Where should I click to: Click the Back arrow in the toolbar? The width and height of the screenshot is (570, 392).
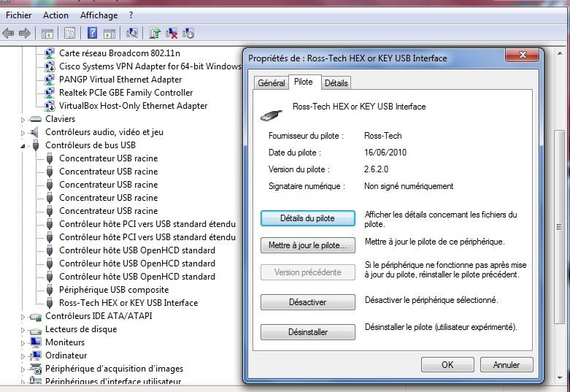(x=8, y=34)
